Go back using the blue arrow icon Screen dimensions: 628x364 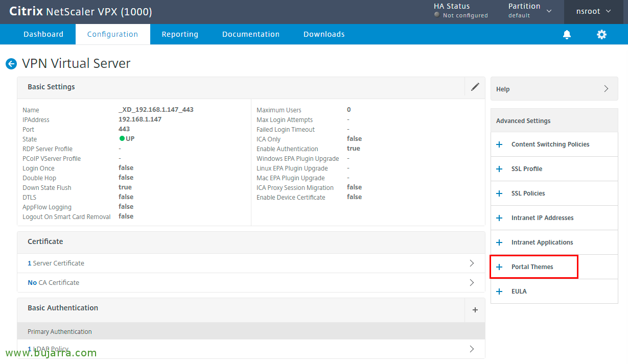coord(11,64)
